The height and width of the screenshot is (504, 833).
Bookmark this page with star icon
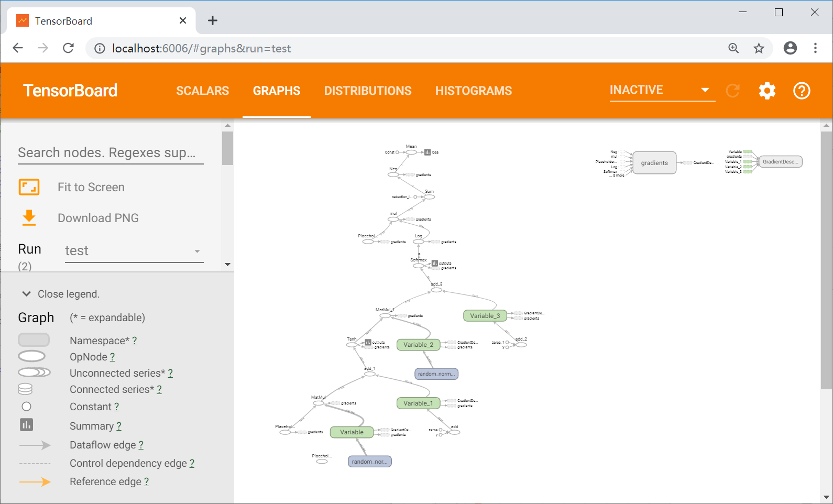759,48
